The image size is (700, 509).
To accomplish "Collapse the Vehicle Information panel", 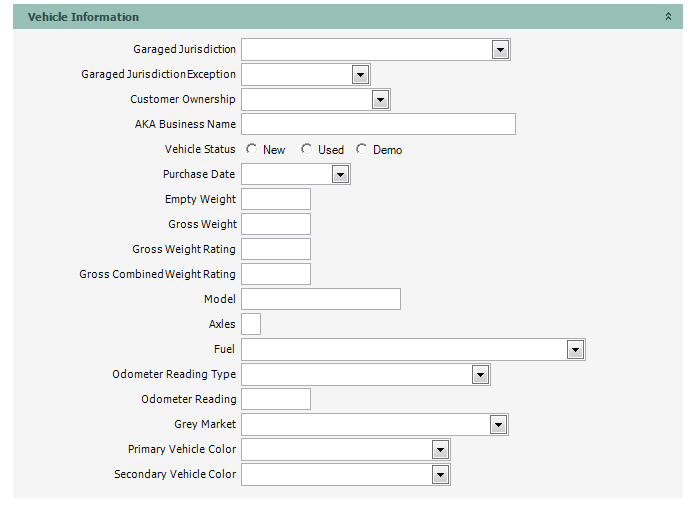I will (x=668, y=17).
